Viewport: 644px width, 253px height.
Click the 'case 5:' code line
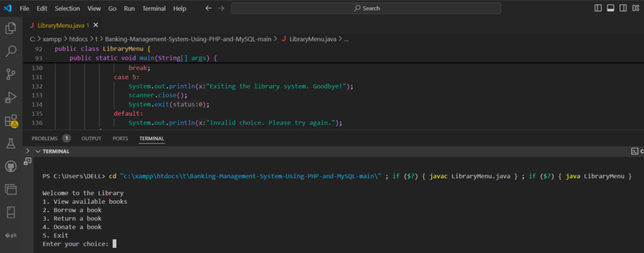(x=127, y=77)
